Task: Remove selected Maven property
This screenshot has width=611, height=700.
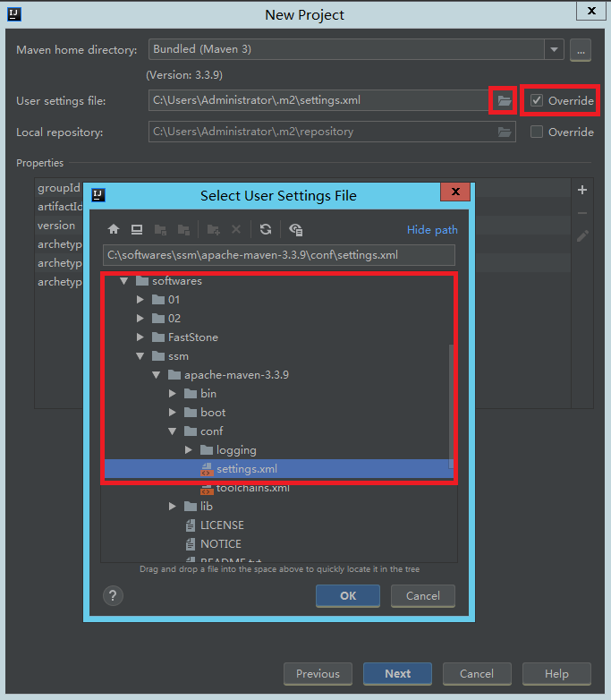Action: coord(582,213)
